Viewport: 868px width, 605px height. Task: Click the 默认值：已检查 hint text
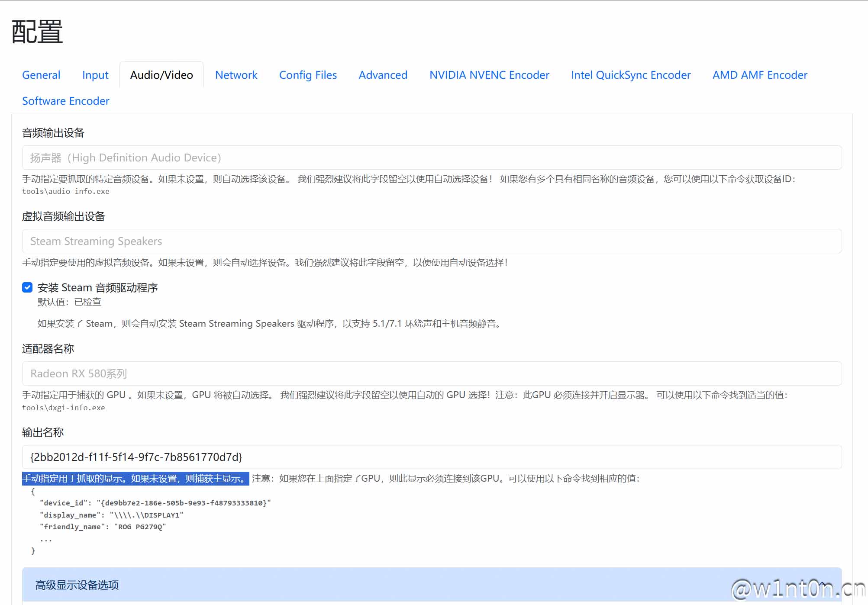[69, 302]
